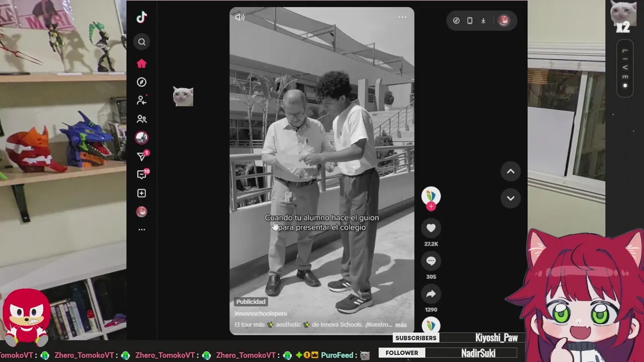Go to next video with down chevron
The height and width of the screenshot is (362, 644).
(x=510, y=198)
